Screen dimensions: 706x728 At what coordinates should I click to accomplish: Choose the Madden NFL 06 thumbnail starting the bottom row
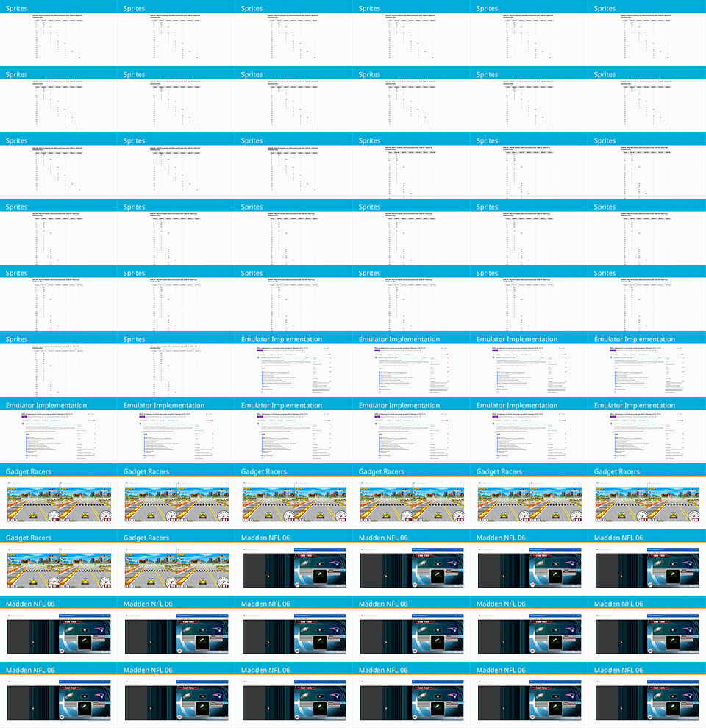pos(59,695)
